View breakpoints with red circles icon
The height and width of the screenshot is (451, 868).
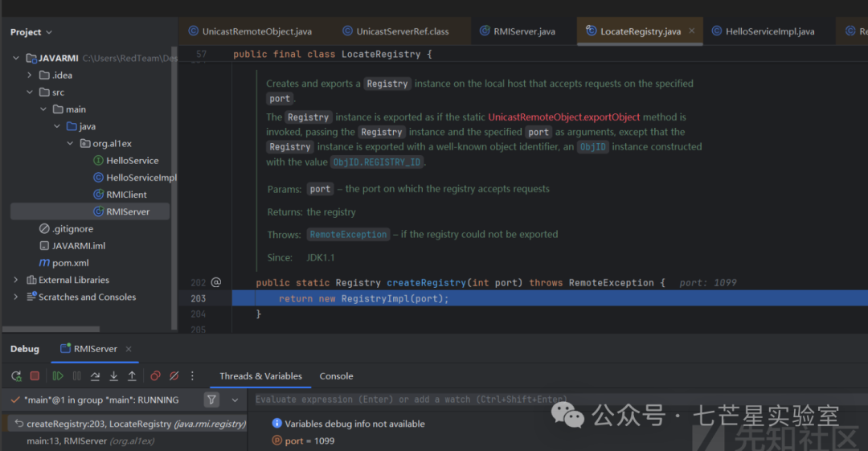(x=156, y=375)
